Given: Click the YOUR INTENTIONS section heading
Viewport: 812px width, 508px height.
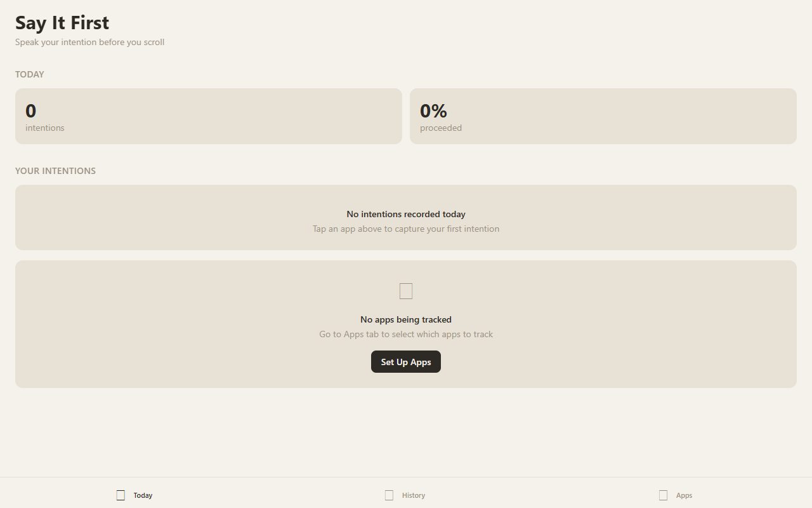Looking at the screenshot, I should (x=55, y=171).
